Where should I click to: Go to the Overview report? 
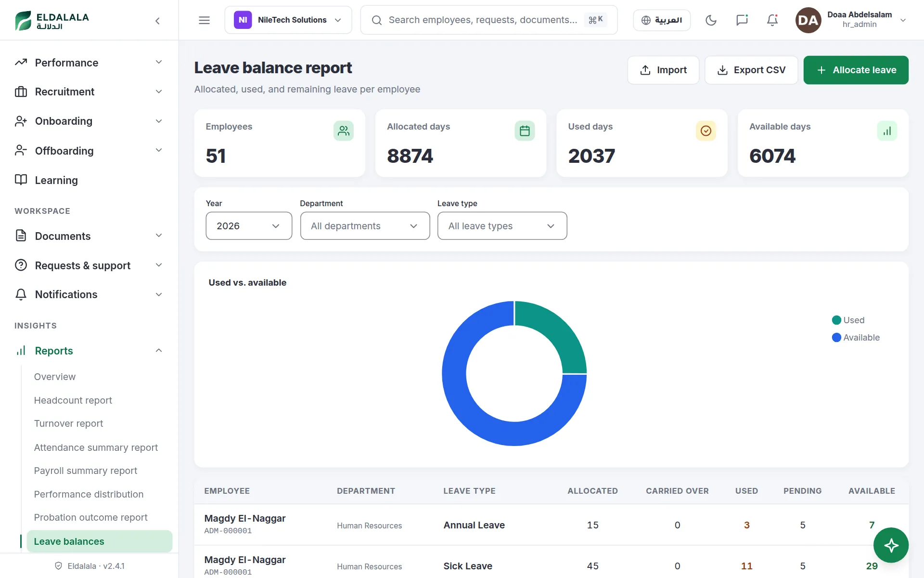pos(55,377)
